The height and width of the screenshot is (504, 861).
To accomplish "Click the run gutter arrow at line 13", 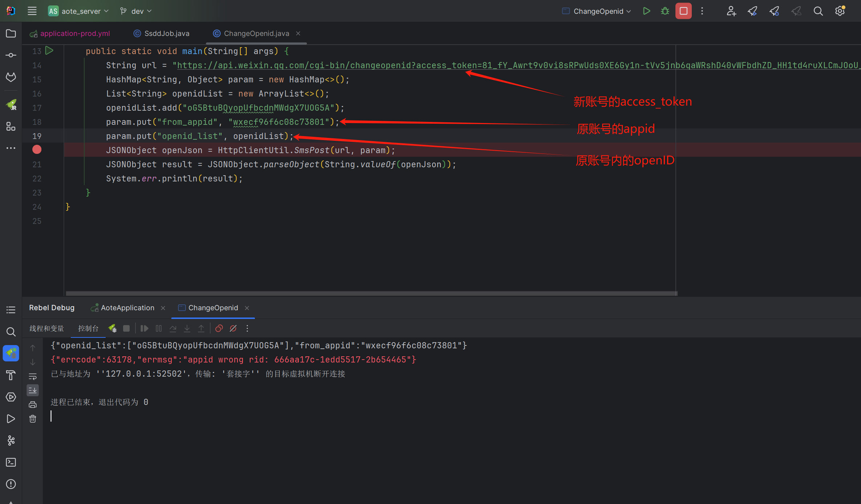I will click(x=49, y=51).
